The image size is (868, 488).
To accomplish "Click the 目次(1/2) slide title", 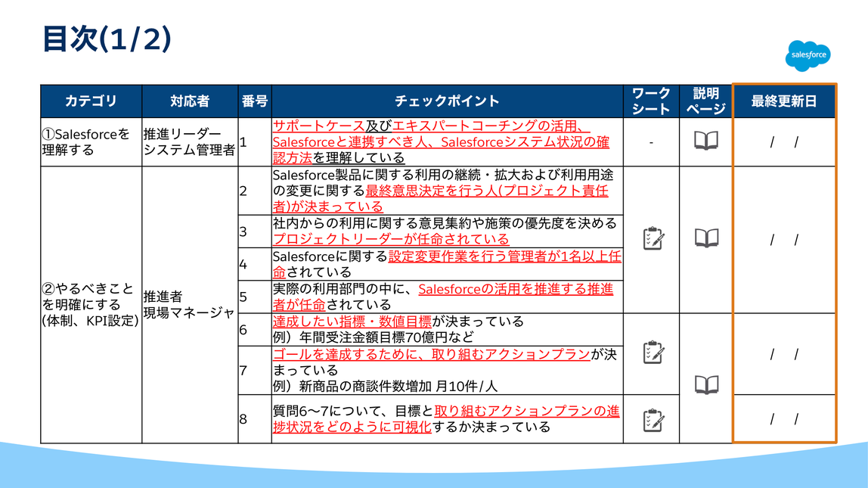I will pos(107,39).
